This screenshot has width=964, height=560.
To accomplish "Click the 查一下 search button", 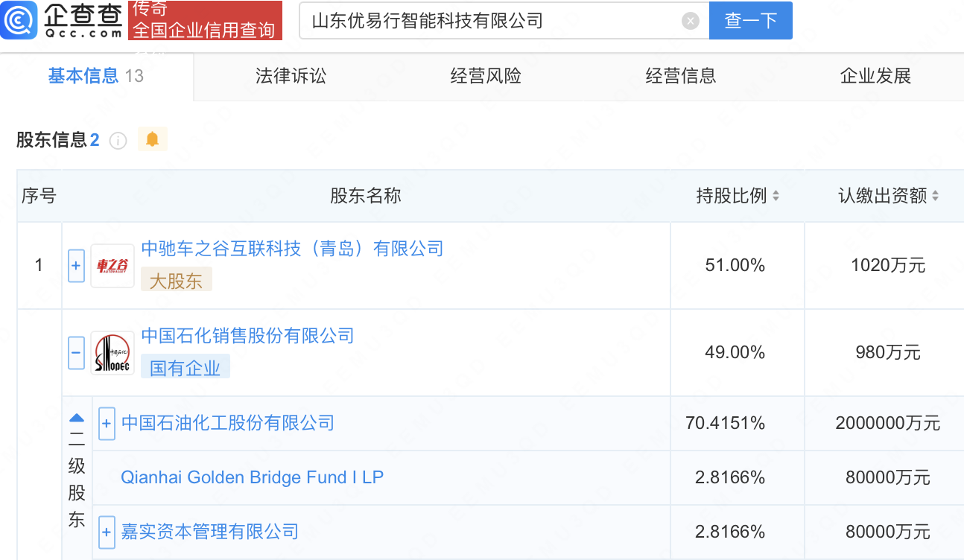I will tap(750, 21).
